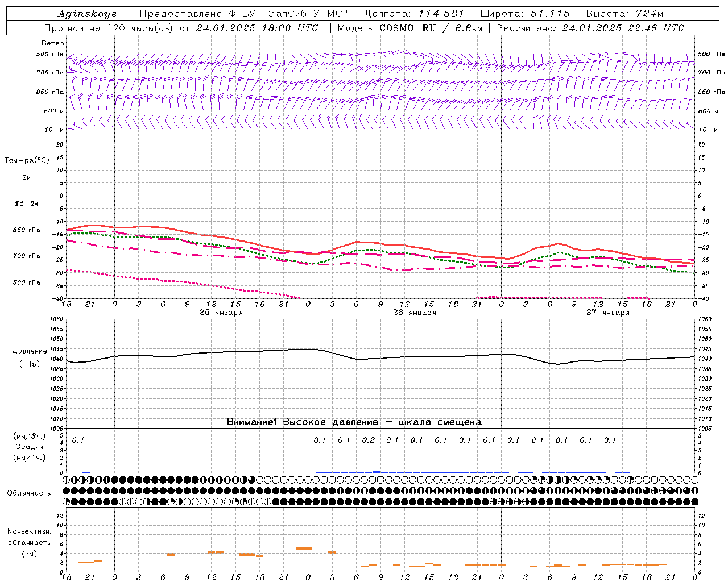This screenshot has height=582, width=728.
Task: Click the '700 гПа' temperature legend entry
Action: click(x=27, y=256)
